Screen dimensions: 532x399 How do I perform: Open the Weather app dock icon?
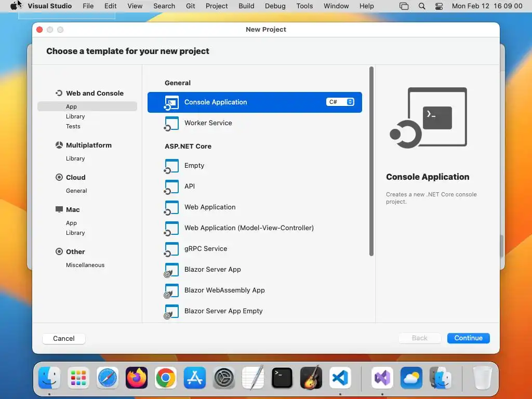[411, 378]
